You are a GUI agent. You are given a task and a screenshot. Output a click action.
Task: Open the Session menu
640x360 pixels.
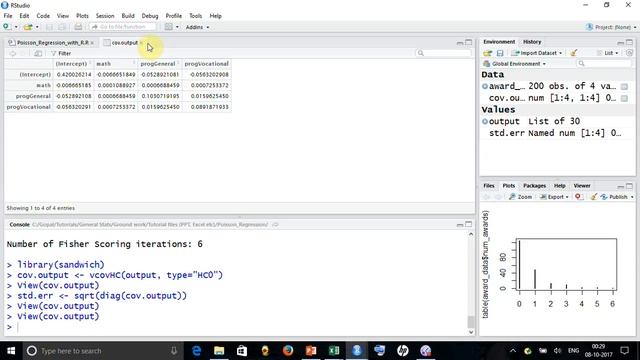coord(105,16)
